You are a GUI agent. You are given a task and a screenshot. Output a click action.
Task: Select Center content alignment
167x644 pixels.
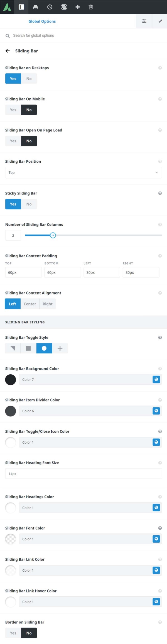coord(30,304)
